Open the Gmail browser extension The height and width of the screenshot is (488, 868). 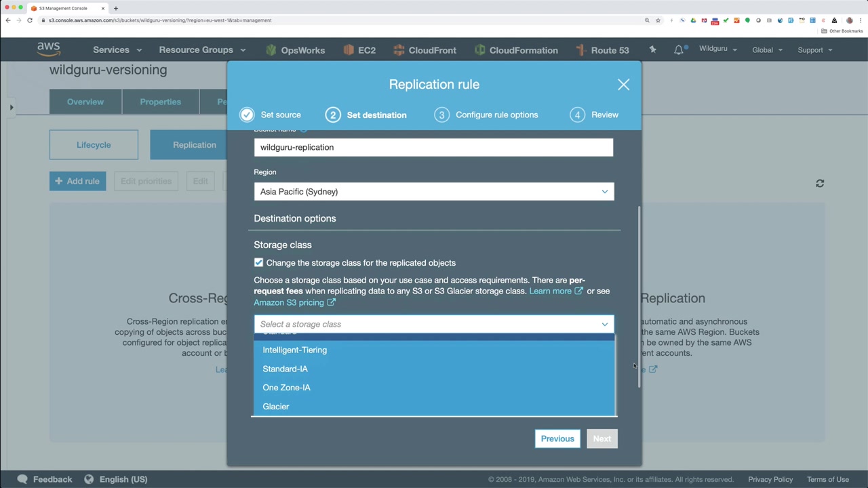(x=704, y=20)
